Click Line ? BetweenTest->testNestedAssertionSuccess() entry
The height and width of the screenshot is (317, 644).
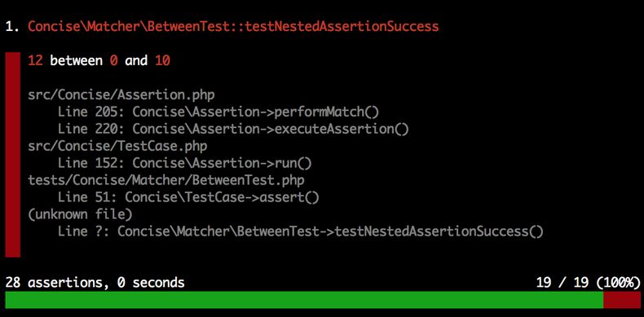click(301, 231)
